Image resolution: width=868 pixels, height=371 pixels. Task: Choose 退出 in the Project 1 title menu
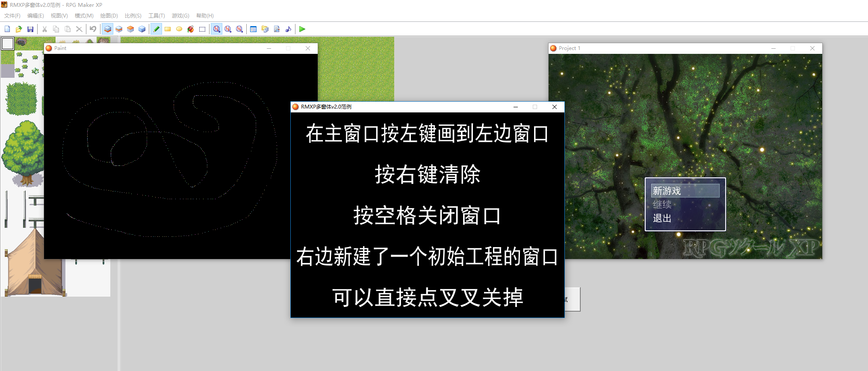(662, 218)
